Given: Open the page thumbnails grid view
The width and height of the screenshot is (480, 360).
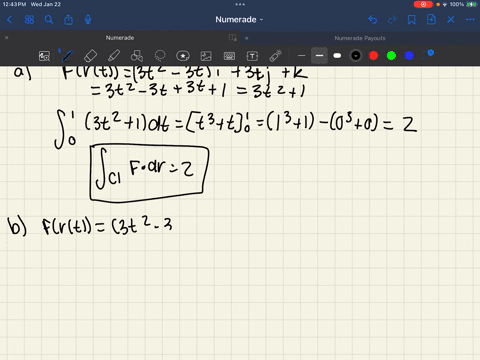Looking at the screenshot, I should 29,20.
